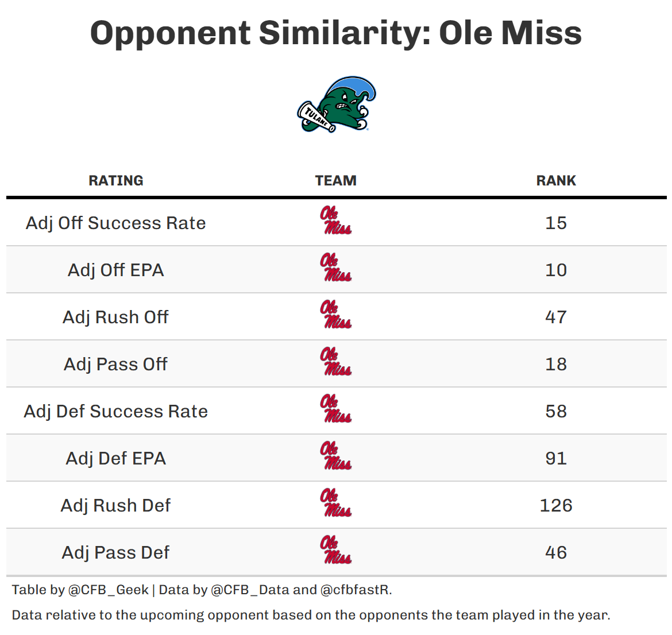Screen dimensions: 672x635
Task: Click the Table by @CFB_Geek credit line
Action: click(x=202, y=590)
